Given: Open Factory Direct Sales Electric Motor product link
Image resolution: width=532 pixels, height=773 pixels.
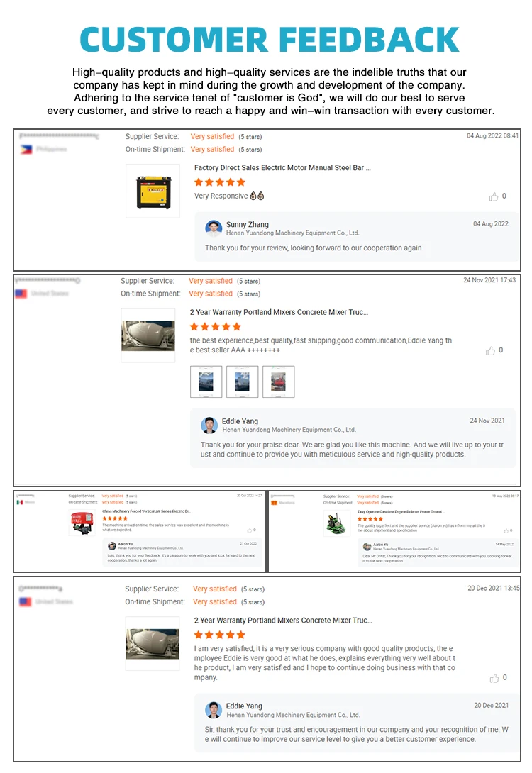Looking at the screenshot, I should click(x=282, y=168).
